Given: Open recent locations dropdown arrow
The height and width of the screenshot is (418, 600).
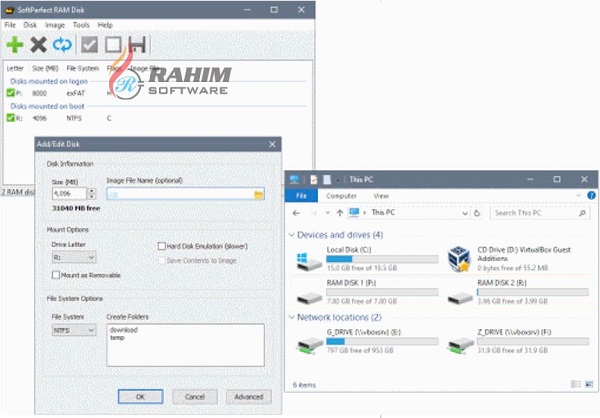Looking at the screenshot, I should [328, 213].
